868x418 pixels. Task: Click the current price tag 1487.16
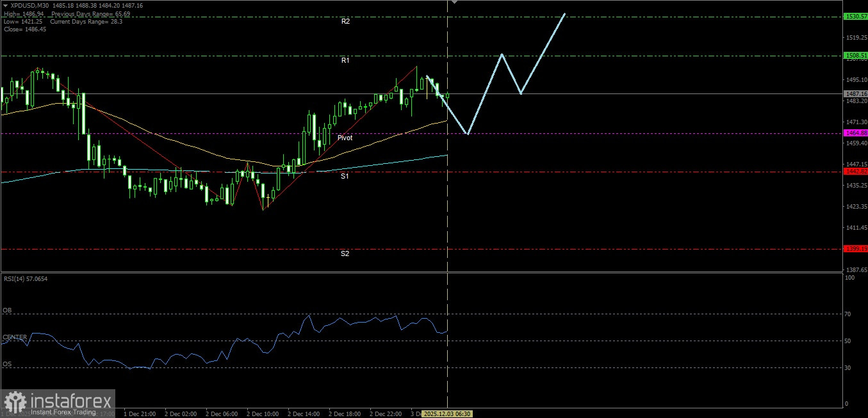tap(855, 94)
